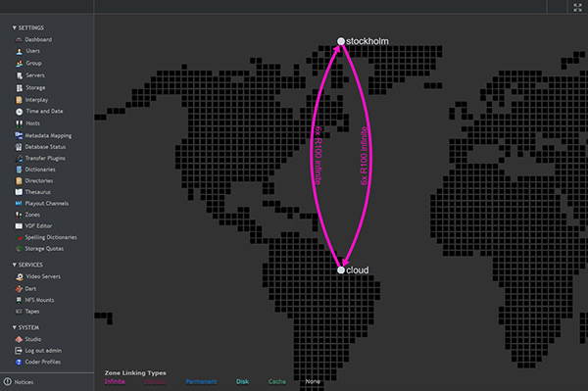Image resolution: width=588 pixels, height=391 pixels.
Task: Select the Permanent zone linking type
Action: [201, 381]
